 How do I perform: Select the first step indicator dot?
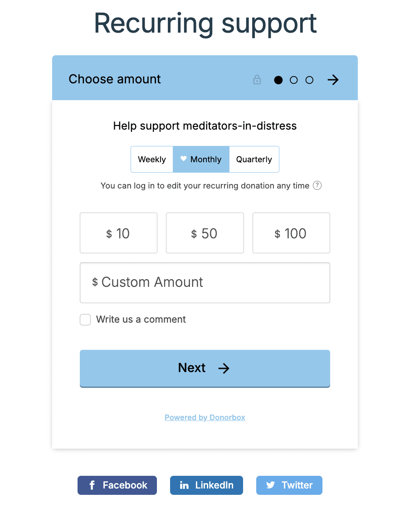point(278,80)
